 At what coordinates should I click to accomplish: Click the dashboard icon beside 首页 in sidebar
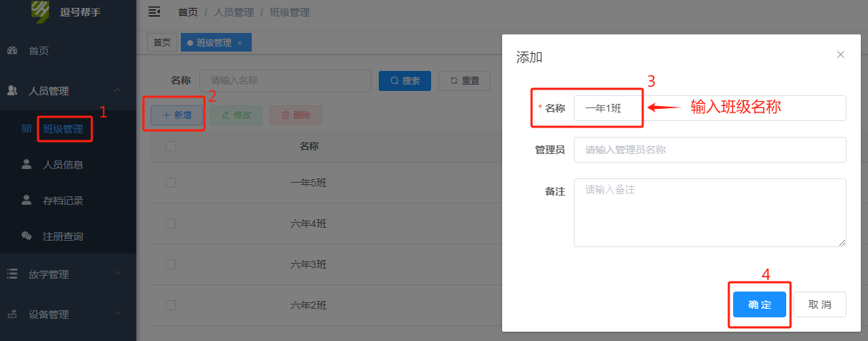pos(12,51)
